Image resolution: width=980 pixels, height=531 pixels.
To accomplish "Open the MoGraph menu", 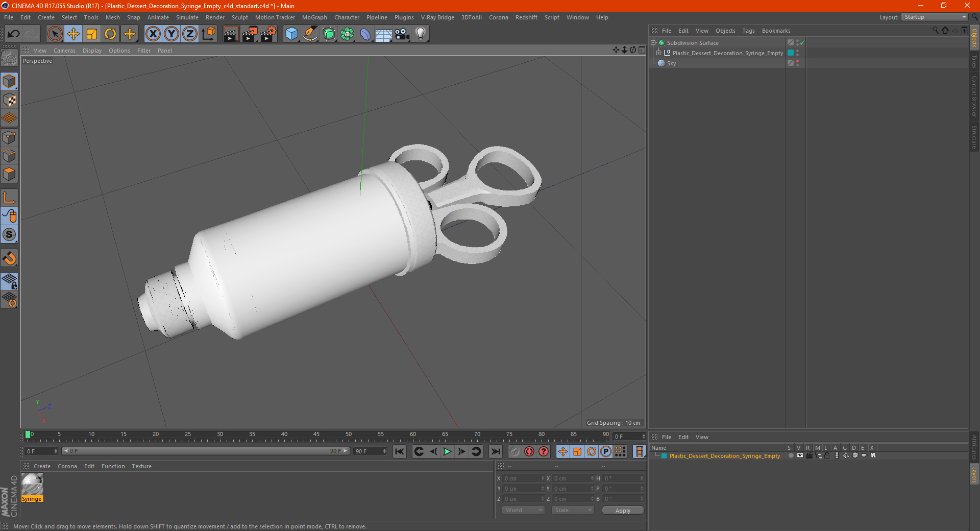I will [314, 17].
